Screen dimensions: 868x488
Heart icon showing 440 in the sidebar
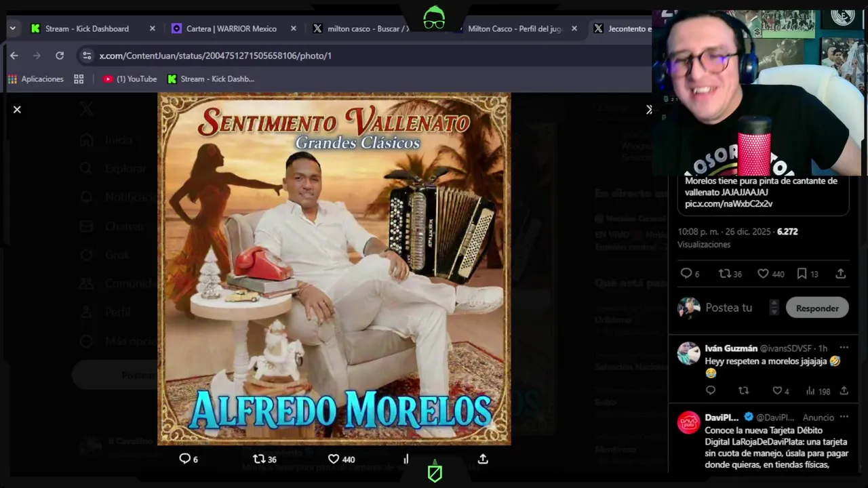pos(763,273)
